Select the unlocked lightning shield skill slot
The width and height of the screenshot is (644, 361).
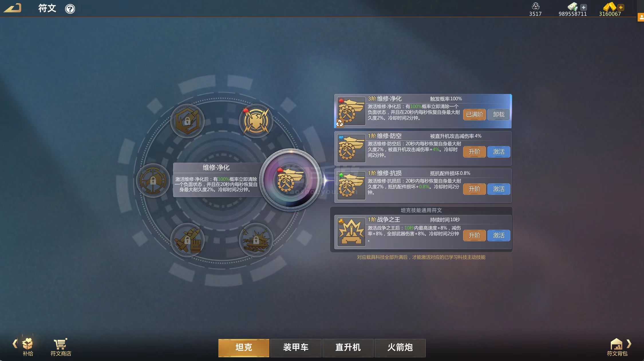click(x=256, y=121)
